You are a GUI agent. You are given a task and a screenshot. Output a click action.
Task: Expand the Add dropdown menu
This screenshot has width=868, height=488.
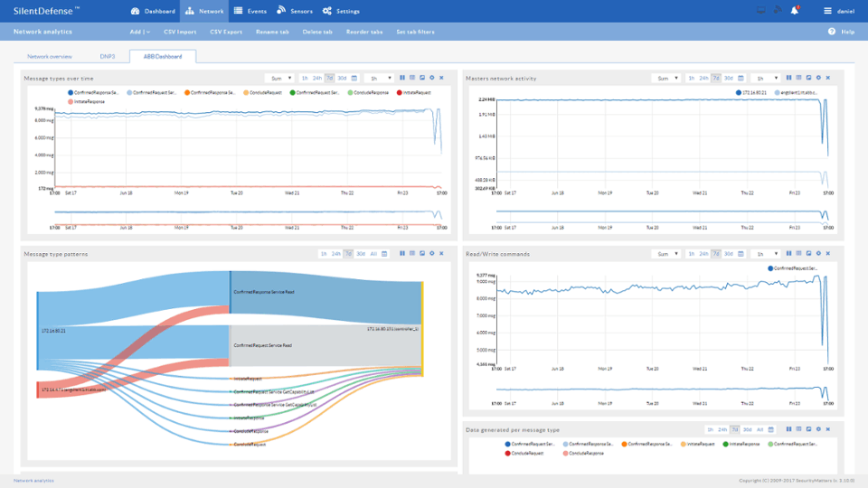coord(139,32)
